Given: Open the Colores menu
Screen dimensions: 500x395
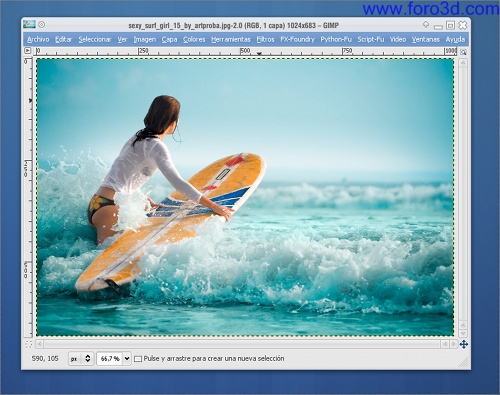Looking at the screenshot, I should [x=194, y=39].
